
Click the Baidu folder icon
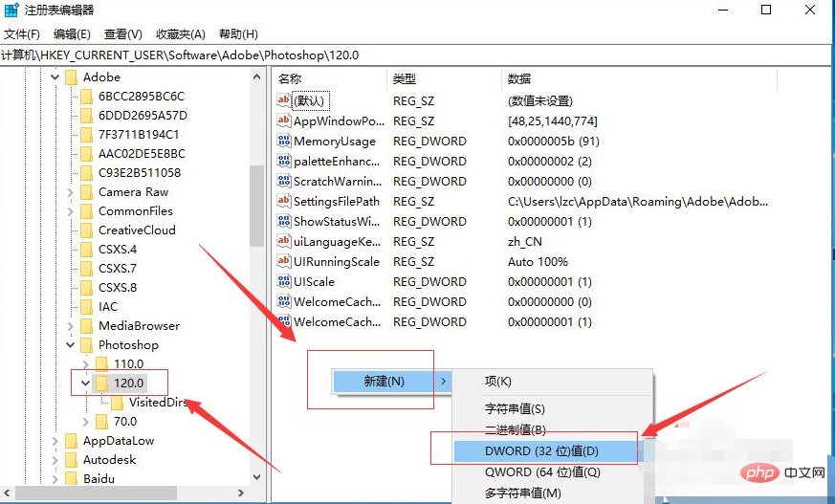coord(72,479)
